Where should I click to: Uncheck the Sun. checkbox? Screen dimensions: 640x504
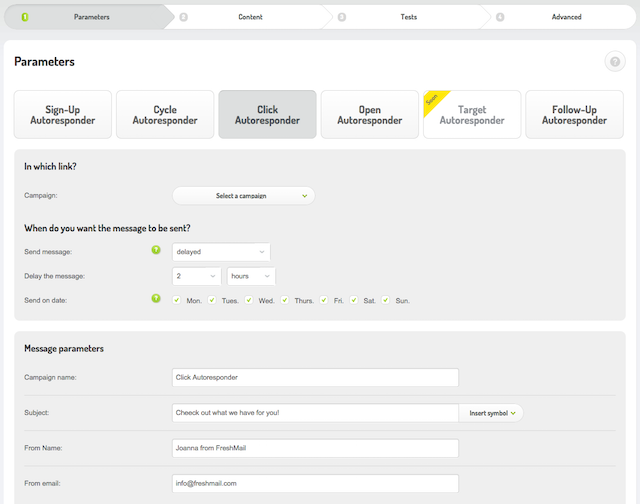tap(386, 300)
